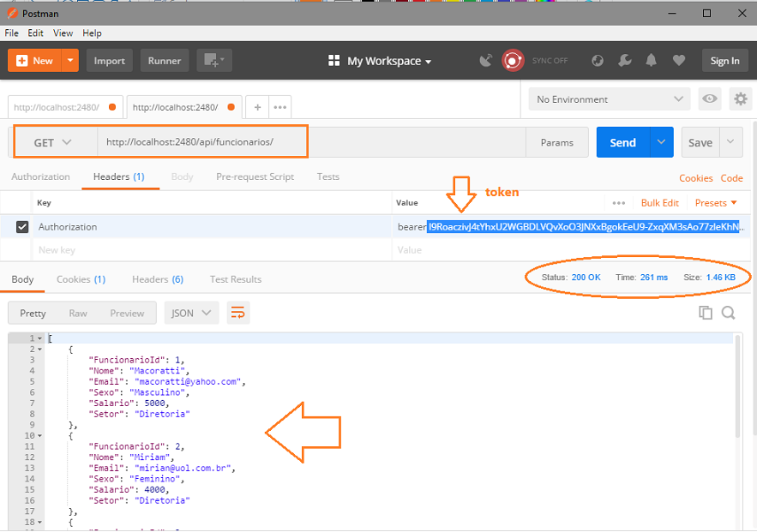Click the red sync status icon
This screenshot has width=757, height=532.
(513, 60)
